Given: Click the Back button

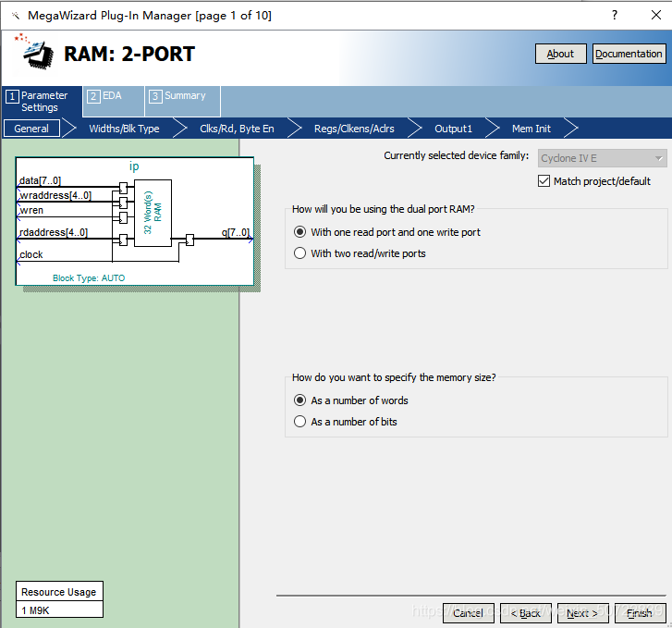Looking at the screenshot, I should [x=525, y=613].
